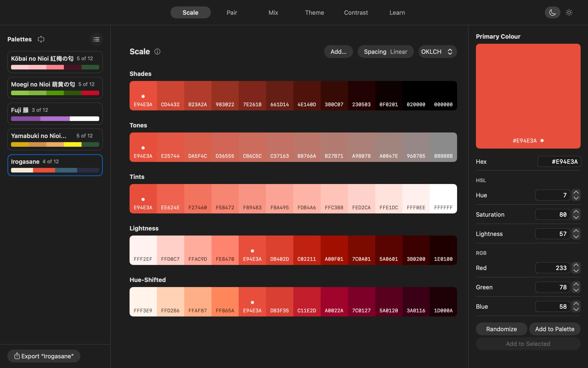
Task: Decrease Blue with the down stepper arrow
Action: point(576,309)
